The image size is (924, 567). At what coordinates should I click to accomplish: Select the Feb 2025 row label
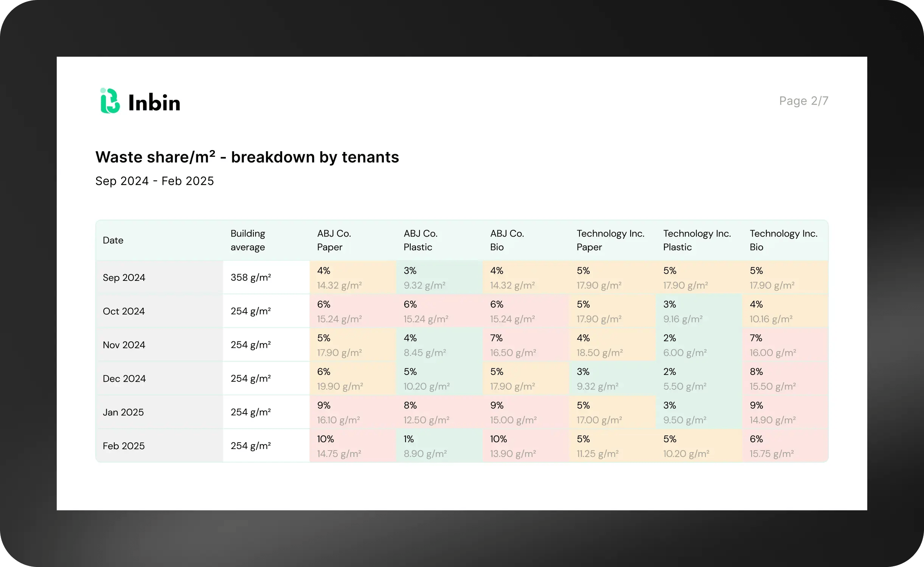pyautogui.click(x=124, y=446)
